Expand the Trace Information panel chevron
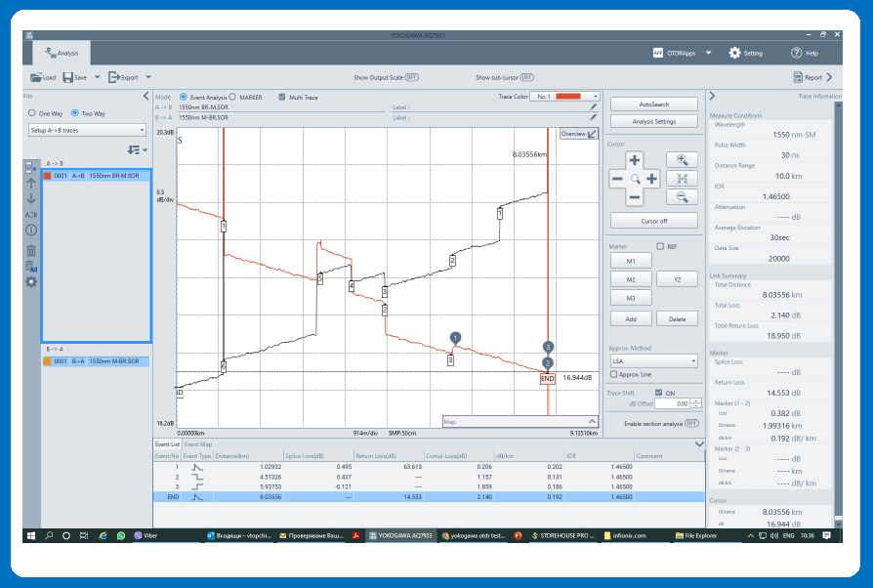 click(x=712, y=97)
